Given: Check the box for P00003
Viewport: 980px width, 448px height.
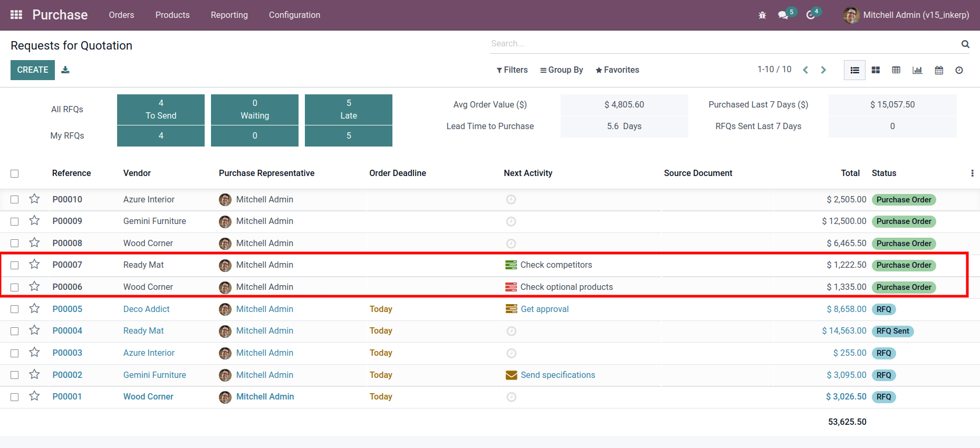Looking at the screenshot, I should tap(15, 353).
